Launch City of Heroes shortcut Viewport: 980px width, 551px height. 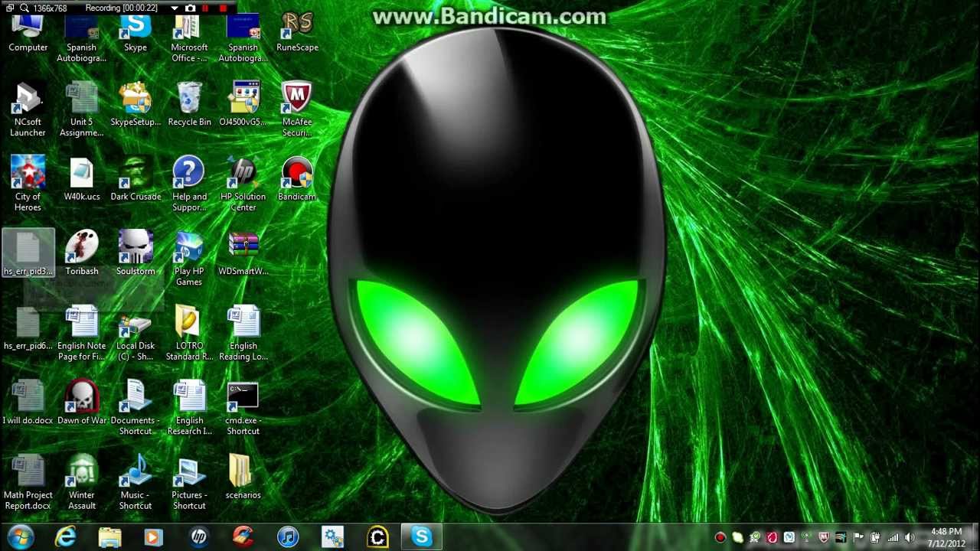(x=28, y=184)
